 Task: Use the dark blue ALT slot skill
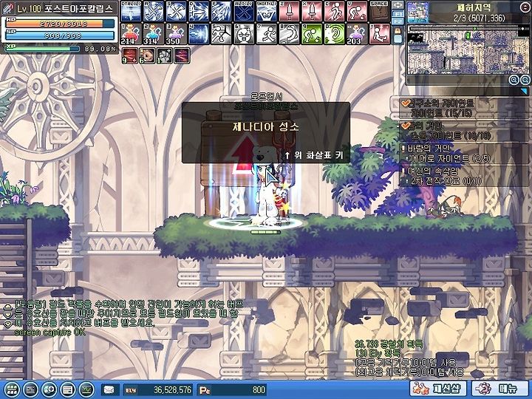pyautogui.click(x=244, y=11)
